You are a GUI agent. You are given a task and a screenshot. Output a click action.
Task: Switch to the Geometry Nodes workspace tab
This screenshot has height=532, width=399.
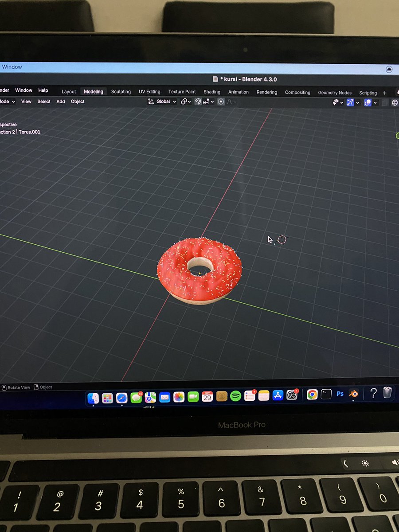335,93
